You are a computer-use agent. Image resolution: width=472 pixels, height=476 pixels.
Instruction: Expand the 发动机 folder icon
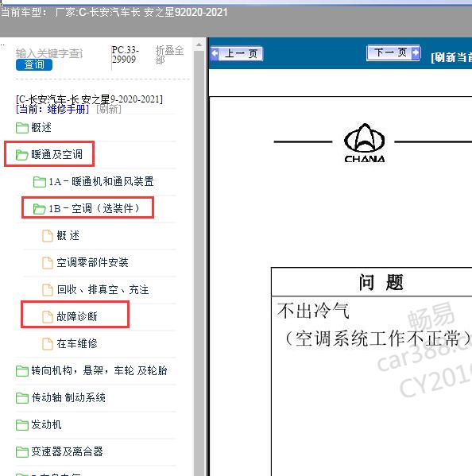[x=22, y=425]
